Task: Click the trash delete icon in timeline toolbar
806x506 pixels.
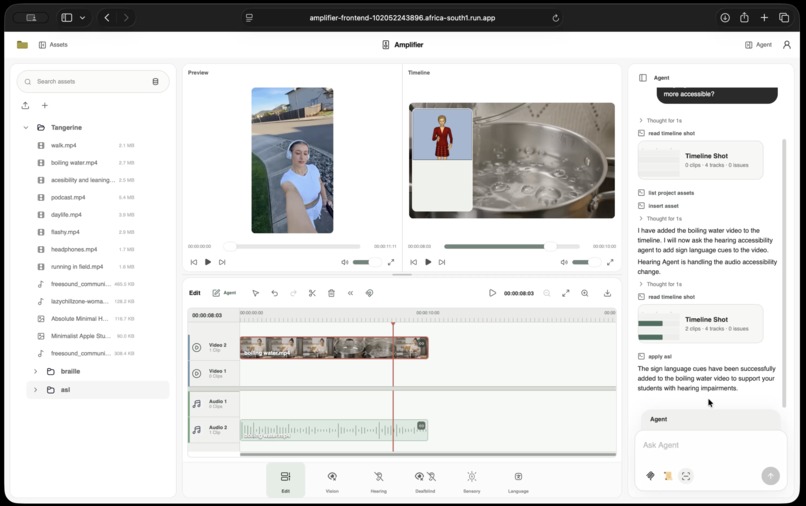Action: (331, 293)
